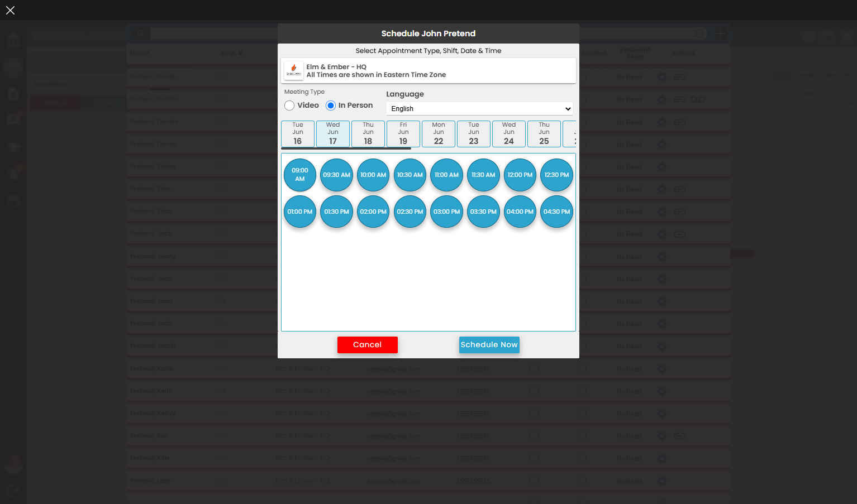Choose the Tue Jun 23 date tab

pos(474,134)
